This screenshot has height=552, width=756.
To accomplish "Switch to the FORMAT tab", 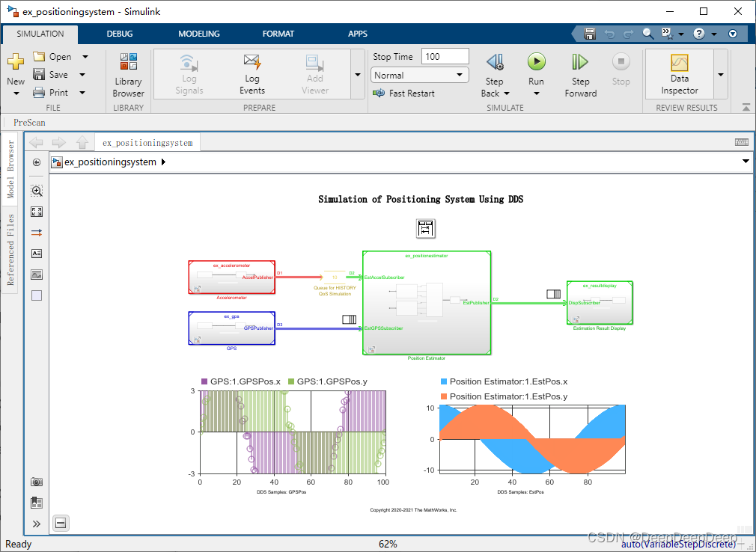I will (x=278, y=34).
